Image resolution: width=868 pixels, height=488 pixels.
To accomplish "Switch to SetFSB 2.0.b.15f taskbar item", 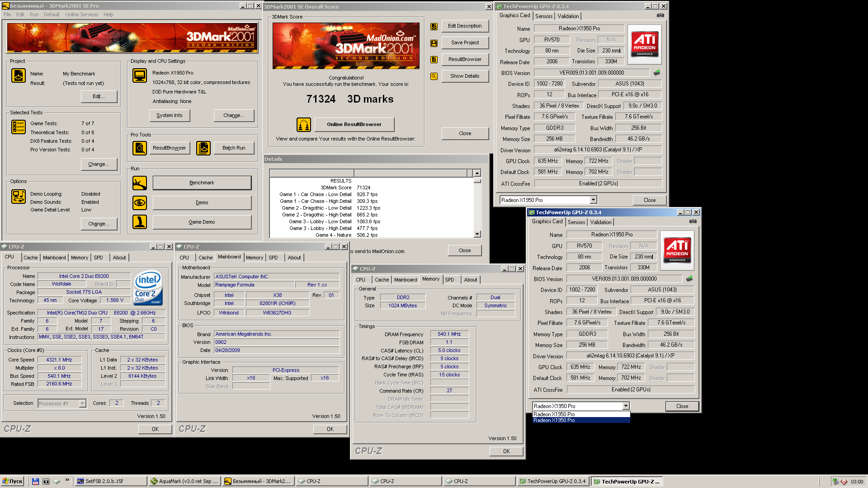I will click(x=111, y=481).
